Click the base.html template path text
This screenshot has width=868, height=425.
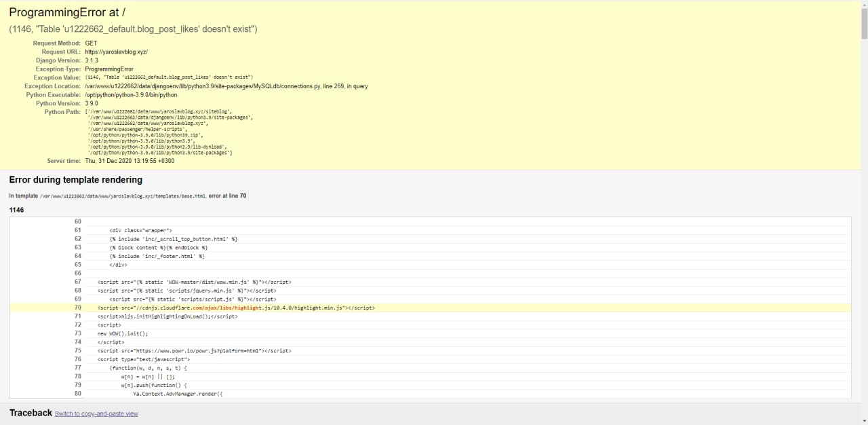pyautogui.click(x=123, y=196)
